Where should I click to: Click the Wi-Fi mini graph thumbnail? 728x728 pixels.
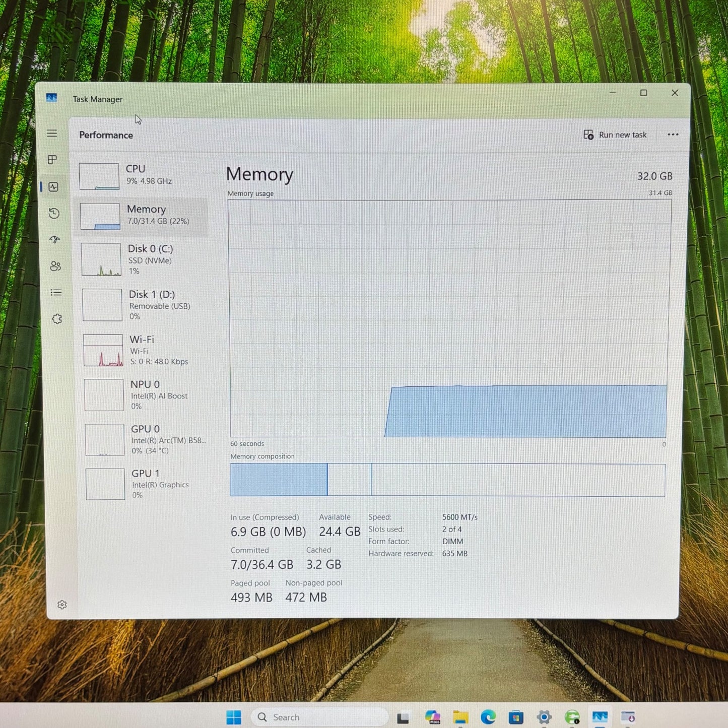103,350
